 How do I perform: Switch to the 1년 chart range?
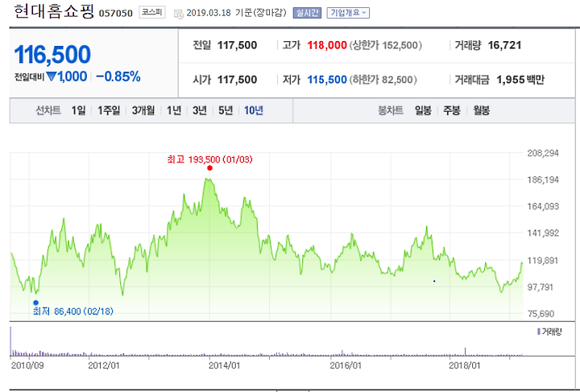174,110
